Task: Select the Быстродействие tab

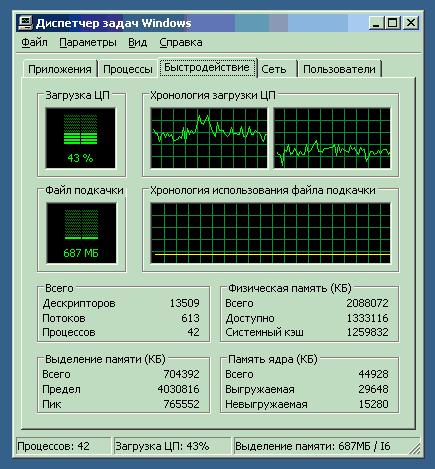Action: click(207, 68)
